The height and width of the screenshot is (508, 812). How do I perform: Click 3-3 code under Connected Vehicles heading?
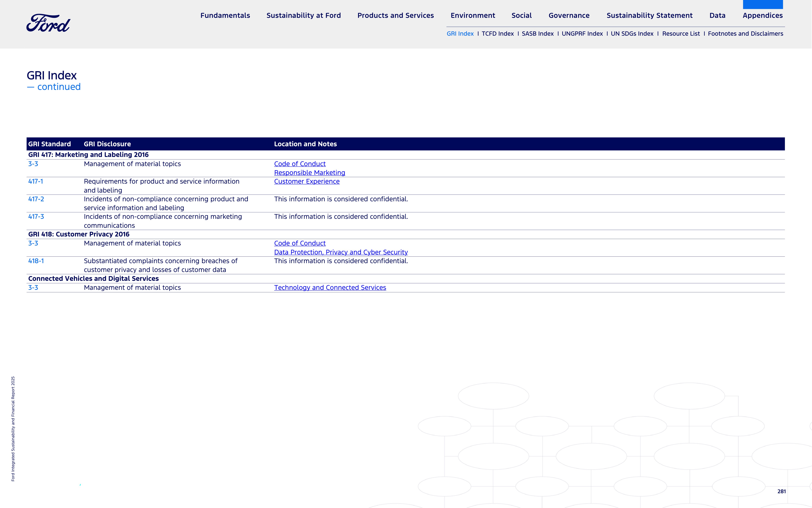(x=33, y=288)
